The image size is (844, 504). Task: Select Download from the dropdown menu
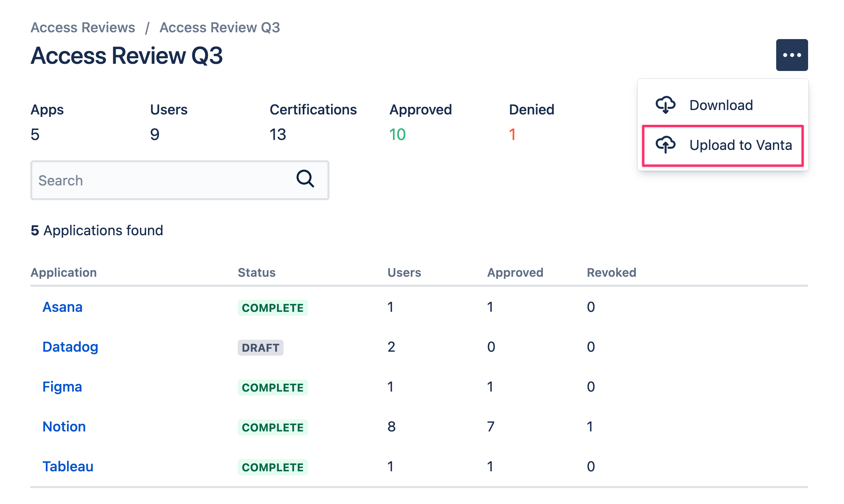[721, 105]
